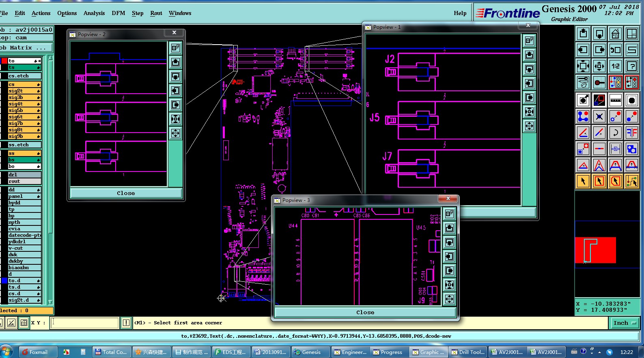Select the arrow-in-red-rectangle area select tool

[599, 181]
